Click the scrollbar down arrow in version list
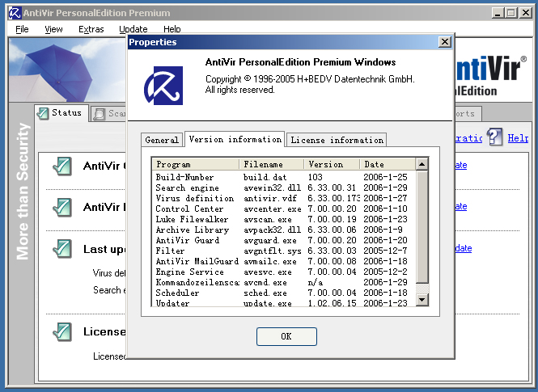The image size is (538, 392). click(422, 300)
